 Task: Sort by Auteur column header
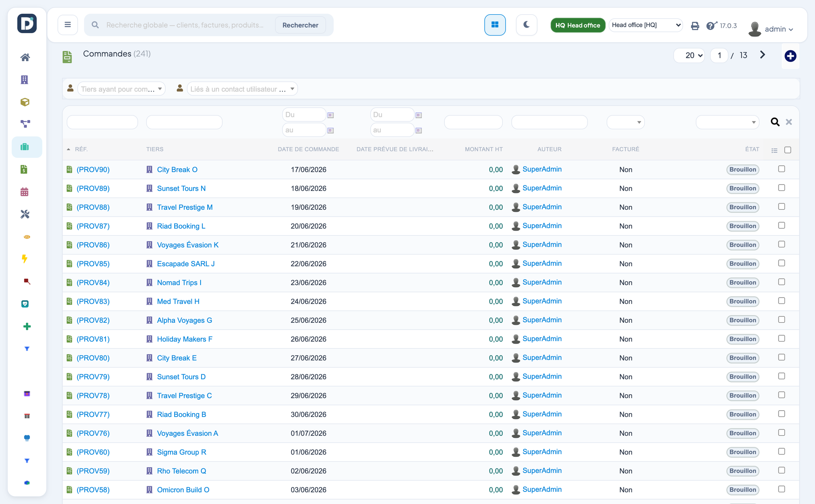(549, 149)
